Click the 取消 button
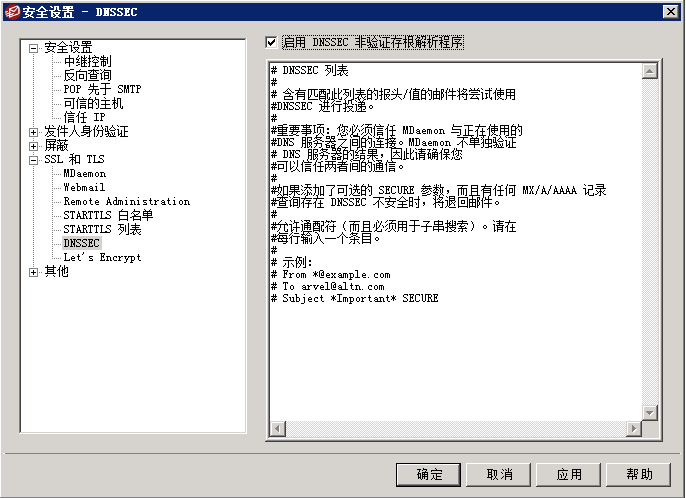This screenshot has width=686, height=498. pyautogui.click(x=499, y=475)
